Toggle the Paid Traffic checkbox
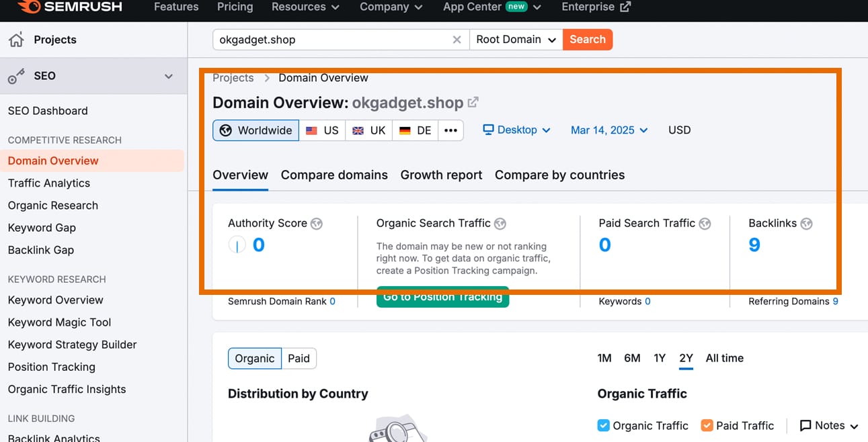This screenshot has height=442, width=868. (x=707, y=425)
